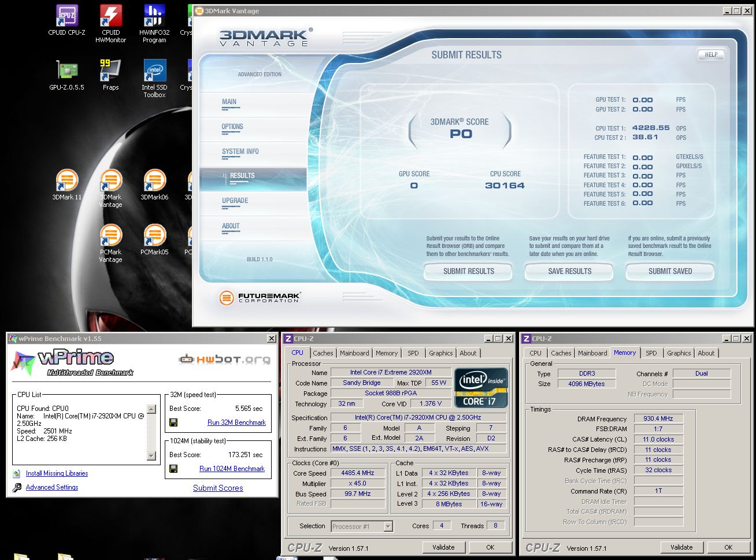Image resolution: width=756 pixels, height=560 pixels.
Task: Open 3DMark06 desktop shortcut
Action: pos(154,185)
